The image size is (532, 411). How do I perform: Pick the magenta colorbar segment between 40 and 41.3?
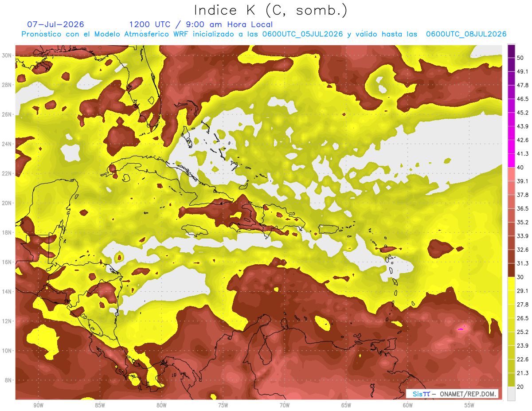(x=511, y=160)
